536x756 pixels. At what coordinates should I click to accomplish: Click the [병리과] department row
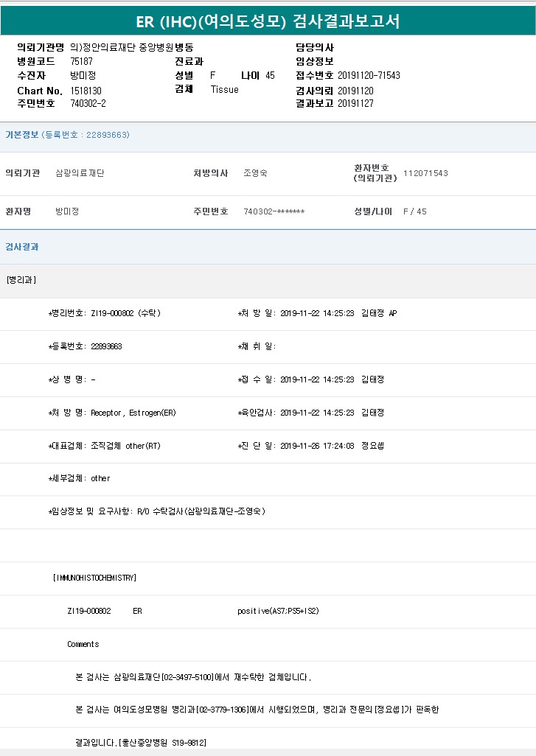[x=21, y=280]
